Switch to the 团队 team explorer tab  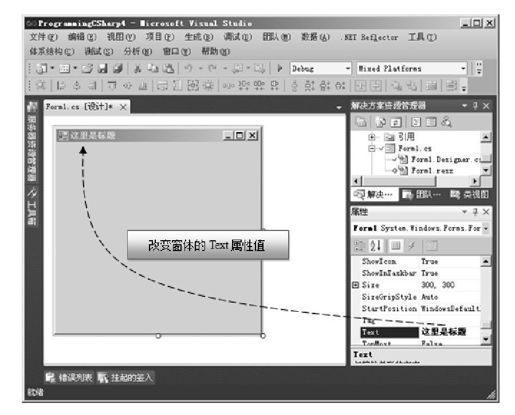(x=422, y=194)
